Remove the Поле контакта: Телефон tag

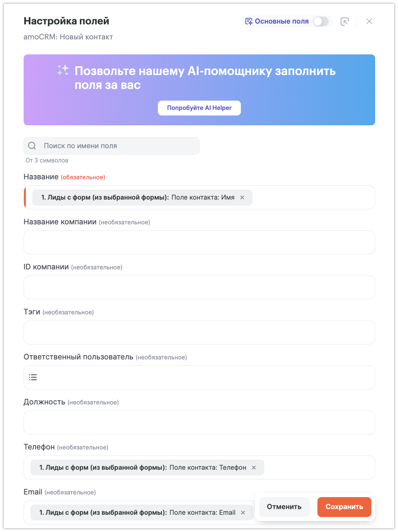[x=254, y=468]
